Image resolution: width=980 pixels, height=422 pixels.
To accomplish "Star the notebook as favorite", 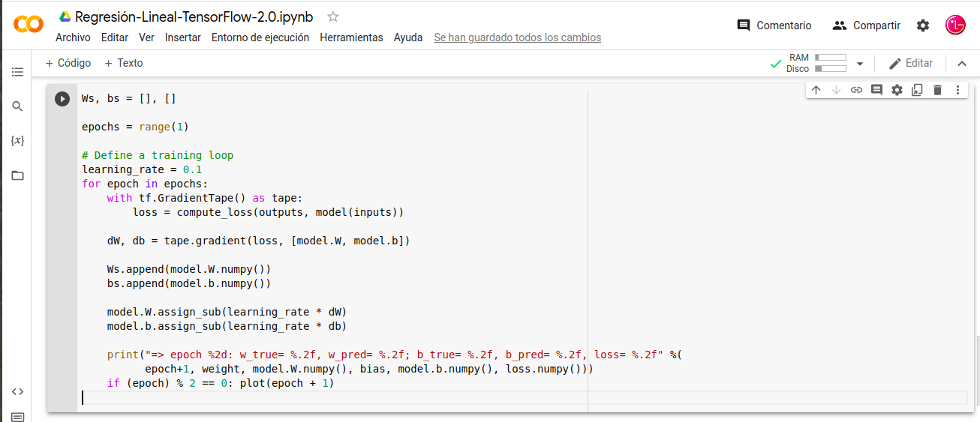I will 333,17.
